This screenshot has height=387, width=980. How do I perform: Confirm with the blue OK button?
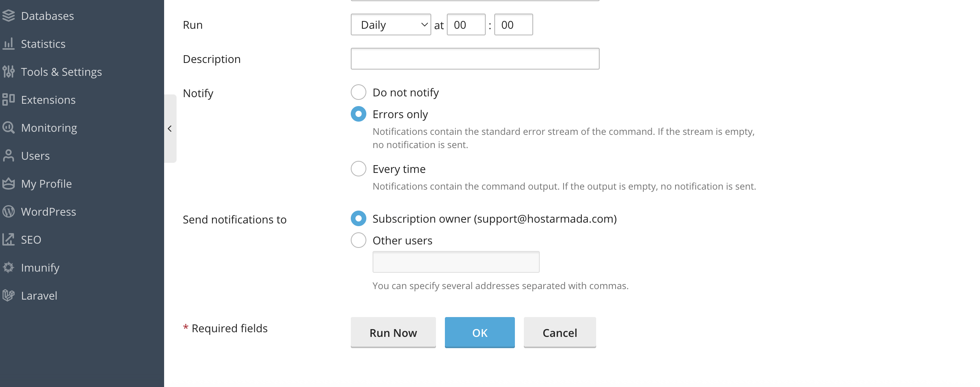tap(480, 333)
